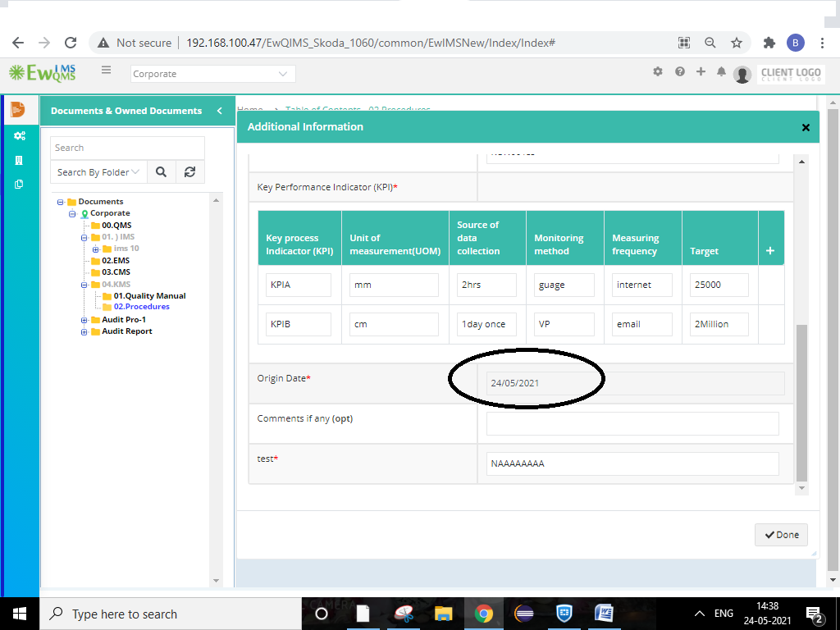
Task: Click the test field containing NAAAAAAAA
Action: (632, 464)
